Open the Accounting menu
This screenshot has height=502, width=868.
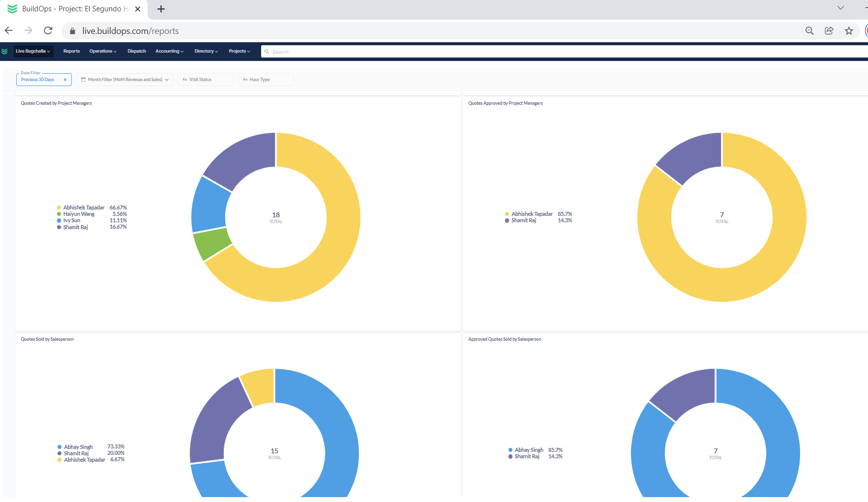(169, 51)
